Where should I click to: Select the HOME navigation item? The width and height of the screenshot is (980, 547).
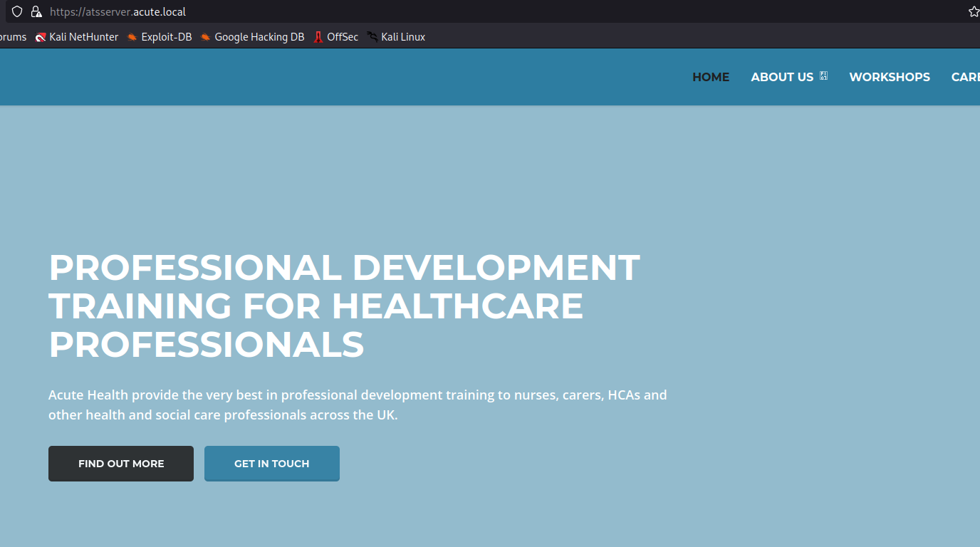(710, 77)
